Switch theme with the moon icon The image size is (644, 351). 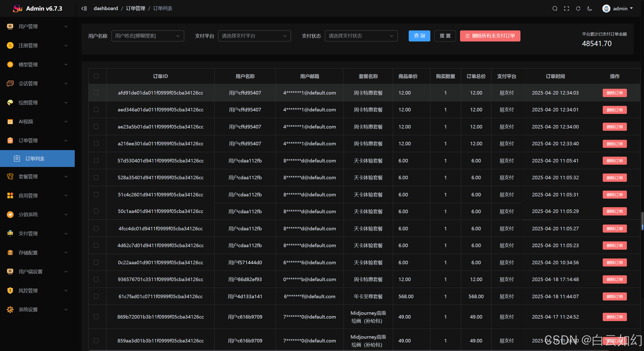[x=590, y=9]
